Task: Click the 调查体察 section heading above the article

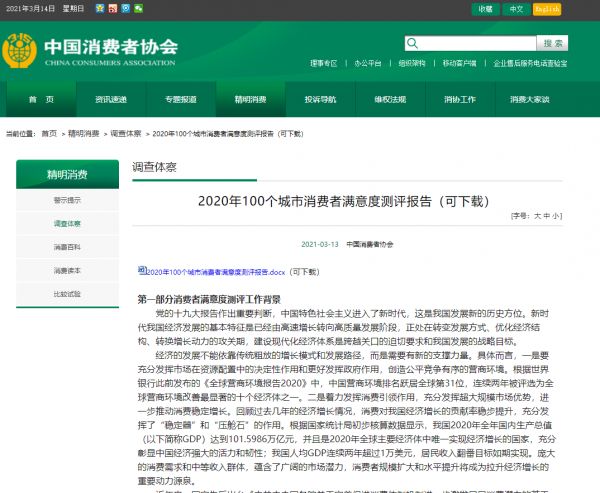Action: click(154, 167)
